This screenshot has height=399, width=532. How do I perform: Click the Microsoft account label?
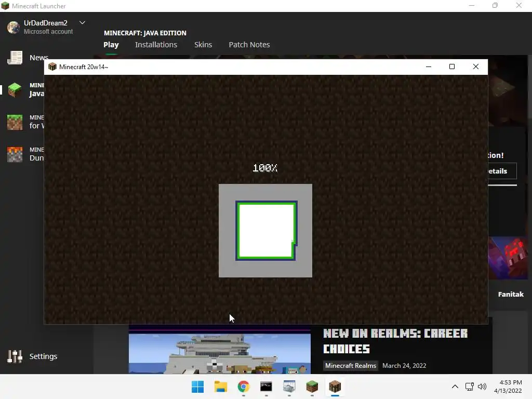coord(48,32)
